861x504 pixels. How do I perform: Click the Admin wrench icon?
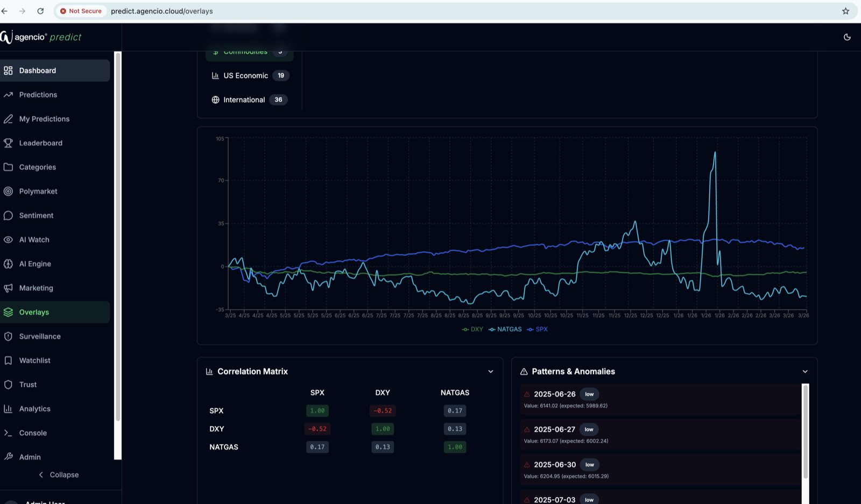[x=8, y=457]
